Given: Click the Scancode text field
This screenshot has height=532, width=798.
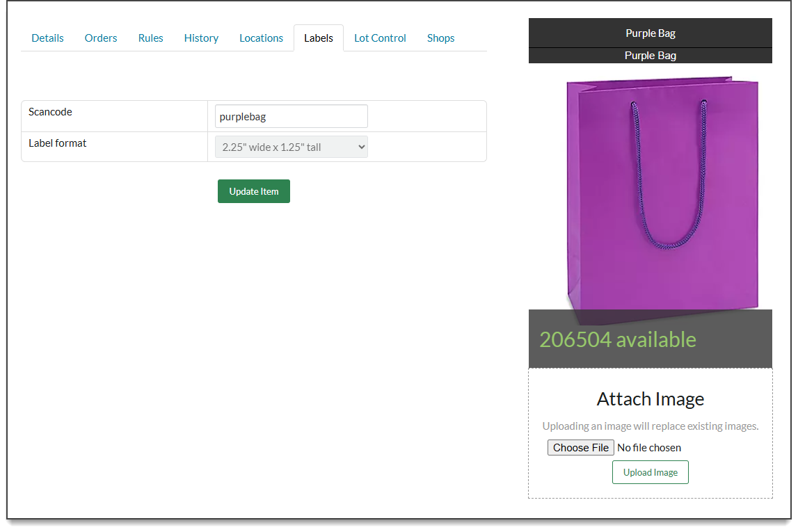Looking at the screenshot, I should pyautogui.click(x=291, y=117).
